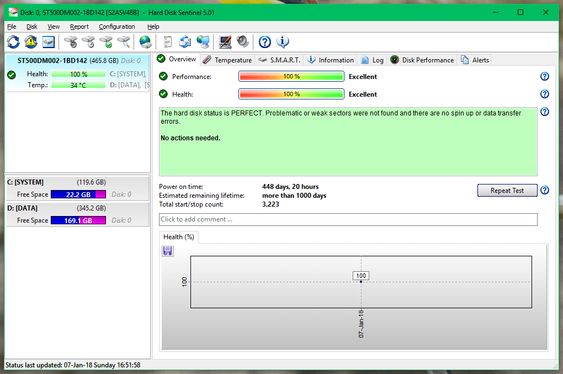
Task: Select the Health (%) graph tab
Action: pyautogui.click(x=178, y=237)
